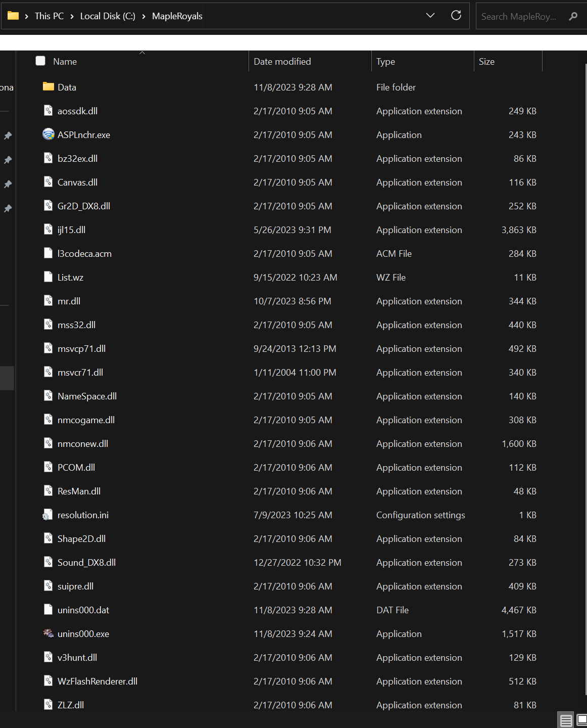Click the Gr2D_DX8.dll file icon
Viewport: 587px width, 728px height.
click(48, 206)
